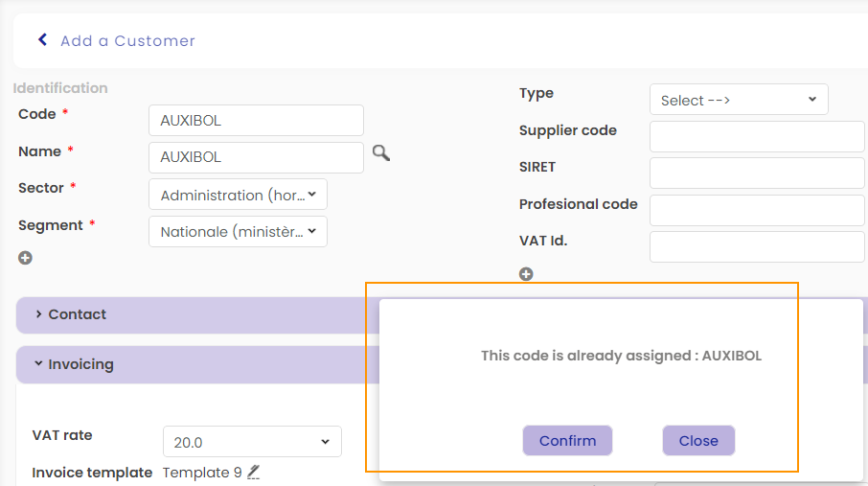Open the Sector dropdown
This screenshot has width=868, height=486.
[x=238, y=195]
